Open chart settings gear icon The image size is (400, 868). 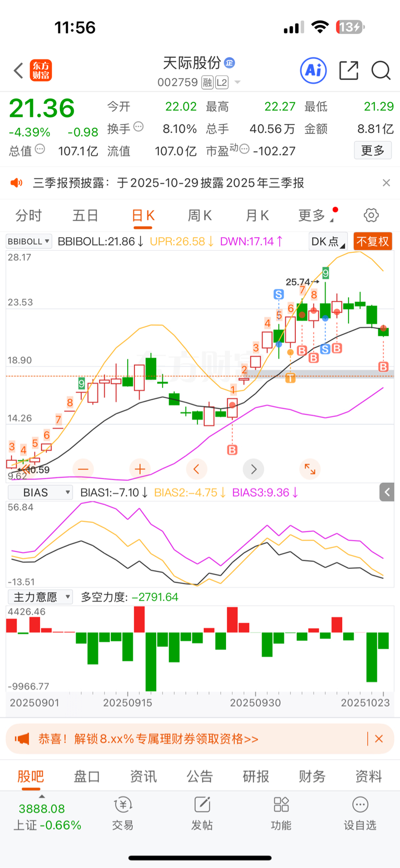pos(371,215)
